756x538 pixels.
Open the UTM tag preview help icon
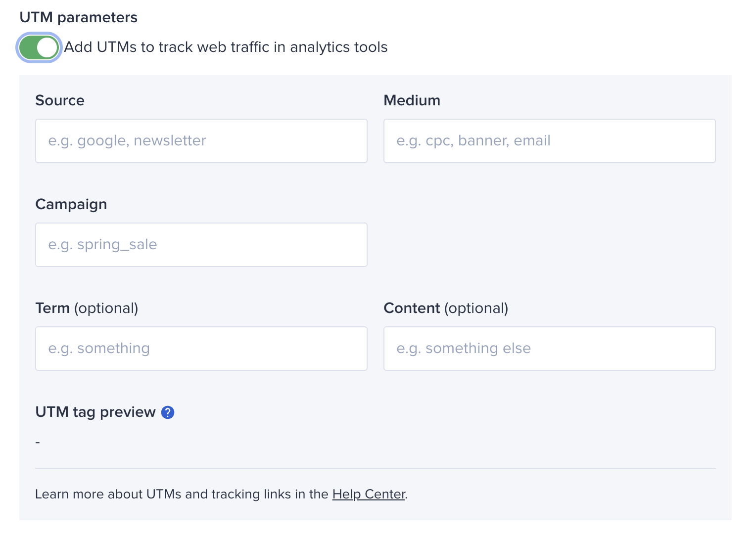(x=168, y=412)
